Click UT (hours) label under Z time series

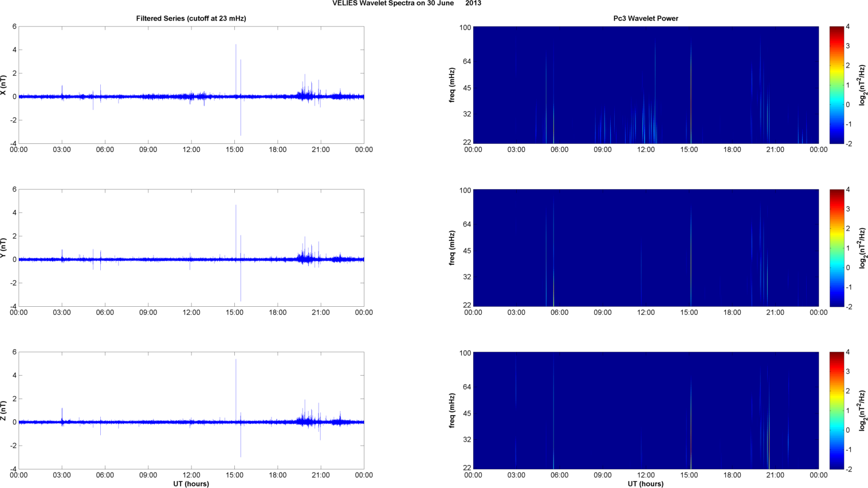(x=191, y=484)
